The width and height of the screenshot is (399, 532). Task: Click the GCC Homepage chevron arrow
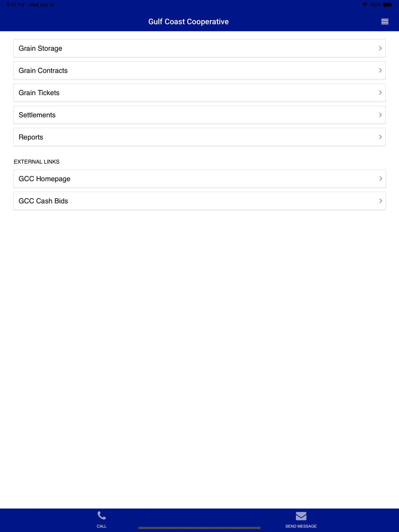pos(380,179)
